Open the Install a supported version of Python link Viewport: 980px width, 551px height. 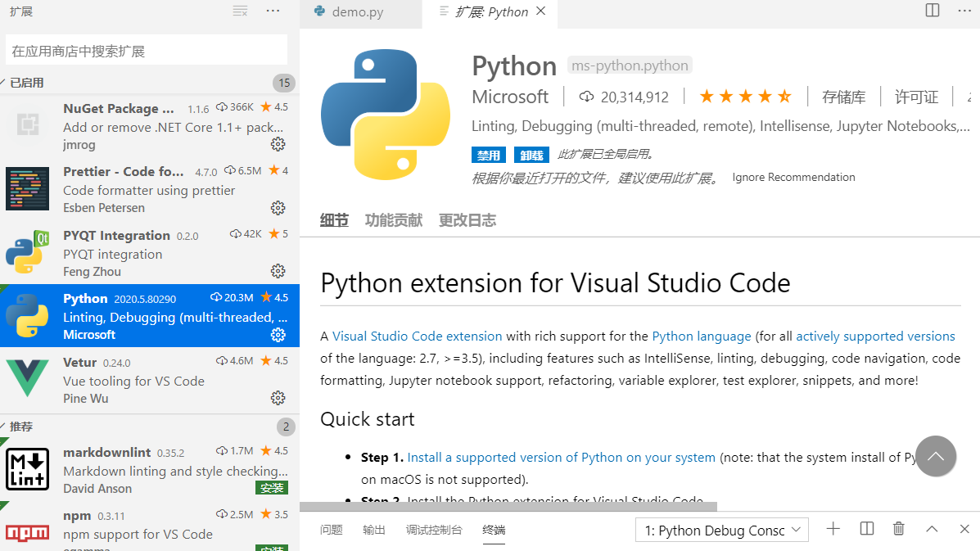(x=562, y=458)
